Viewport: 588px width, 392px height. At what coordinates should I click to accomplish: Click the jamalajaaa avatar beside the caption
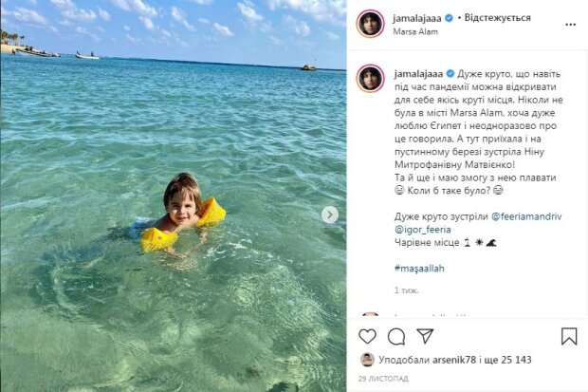coord(371,79)
